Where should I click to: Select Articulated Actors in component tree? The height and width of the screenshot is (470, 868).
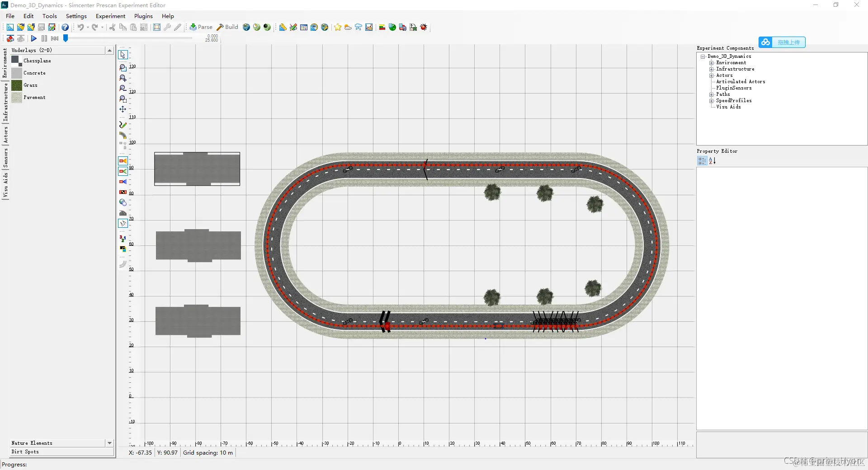(741, 82)
